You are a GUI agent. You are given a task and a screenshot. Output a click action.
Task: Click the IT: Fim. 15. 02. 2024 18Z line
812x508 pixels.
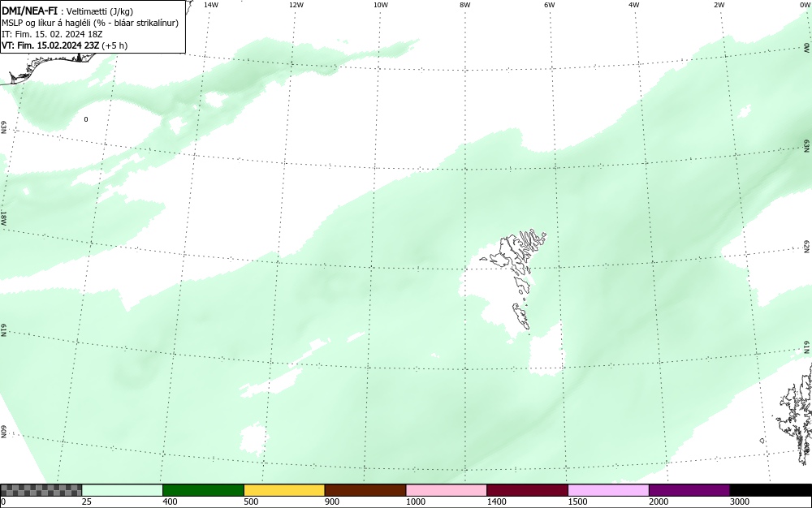click(52, 34)
